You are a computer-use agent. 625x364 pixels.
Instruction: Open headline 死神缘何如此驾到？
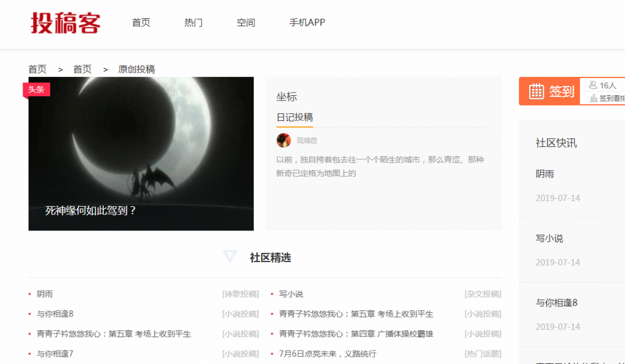91,211
